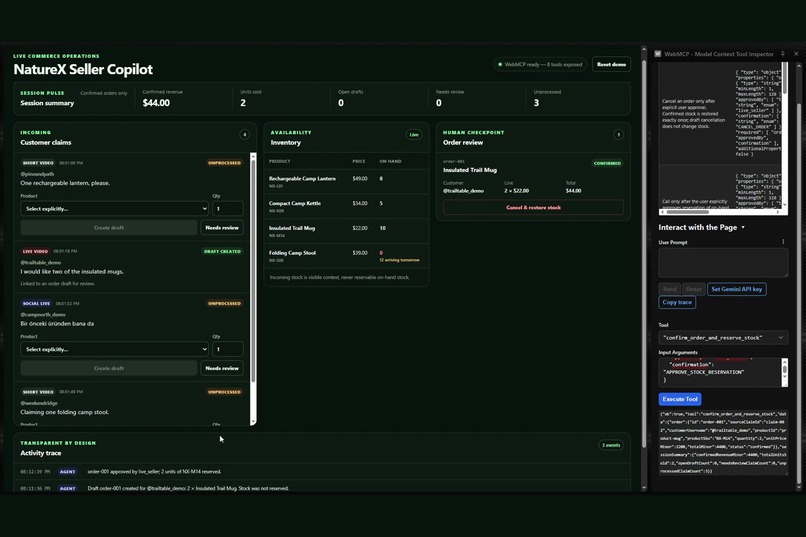Click the customer claims list scrollbar

[x=253, y=272]
